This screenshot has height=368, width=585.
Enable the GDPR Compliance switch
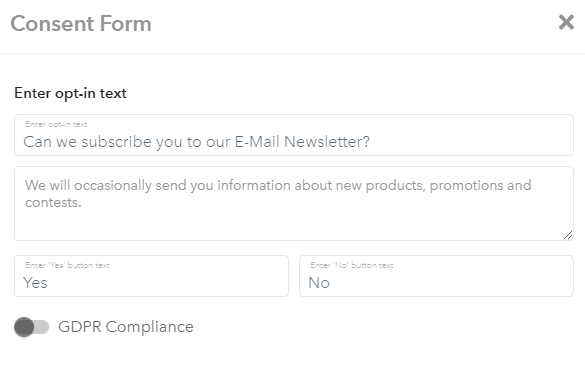(x=32, y=327)
